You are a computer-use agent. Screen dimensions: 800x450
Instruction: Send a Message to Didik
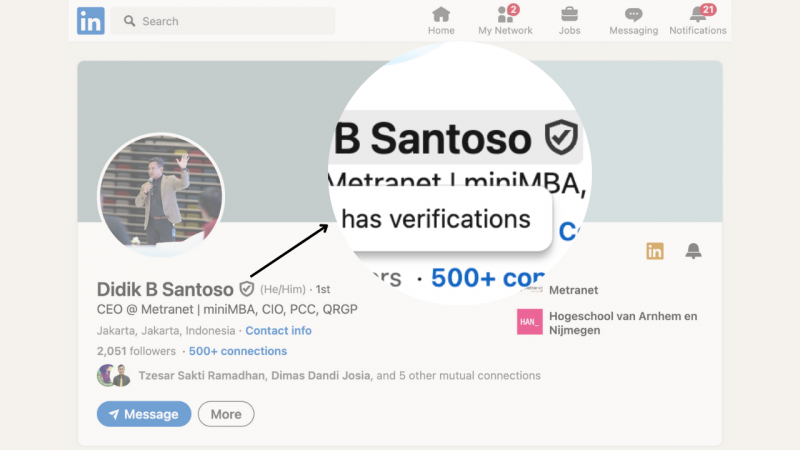144,414
